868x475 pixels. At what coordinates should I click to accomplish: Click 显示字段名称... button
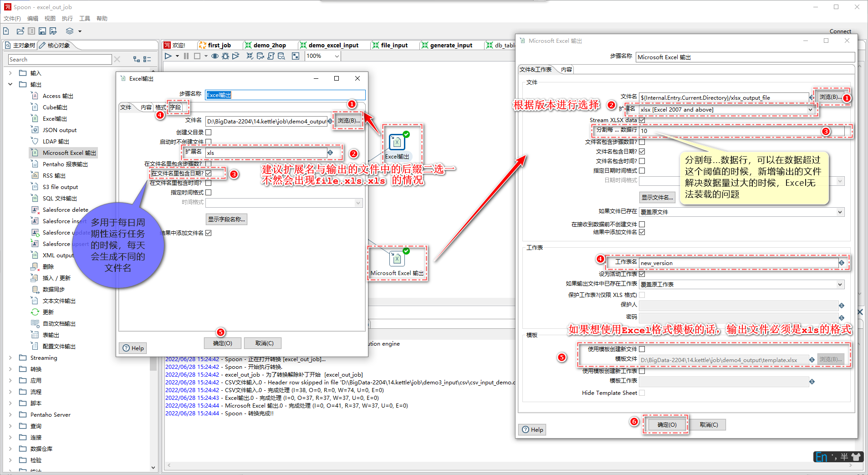click(x=226, y=220)
